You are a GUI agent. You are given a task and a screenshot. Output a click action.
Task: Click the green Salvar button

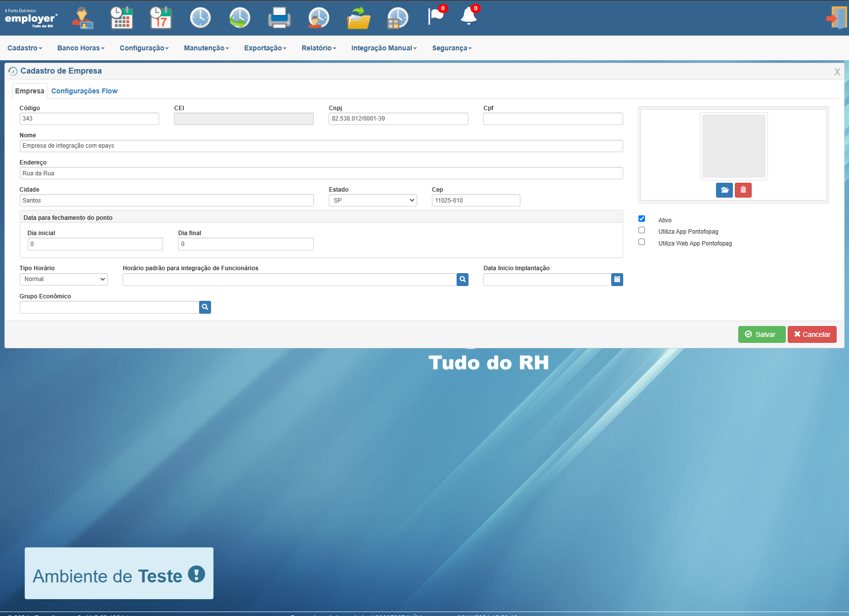762,334
